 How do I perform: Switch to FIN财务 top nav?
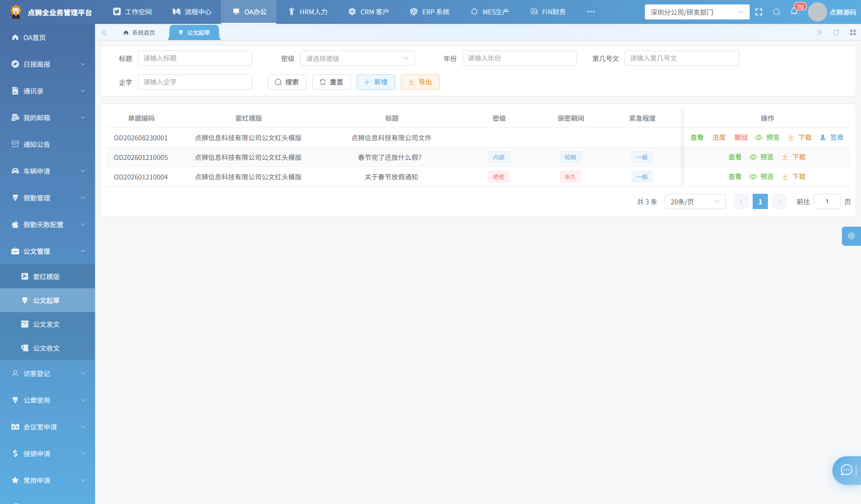coord(548,12)
